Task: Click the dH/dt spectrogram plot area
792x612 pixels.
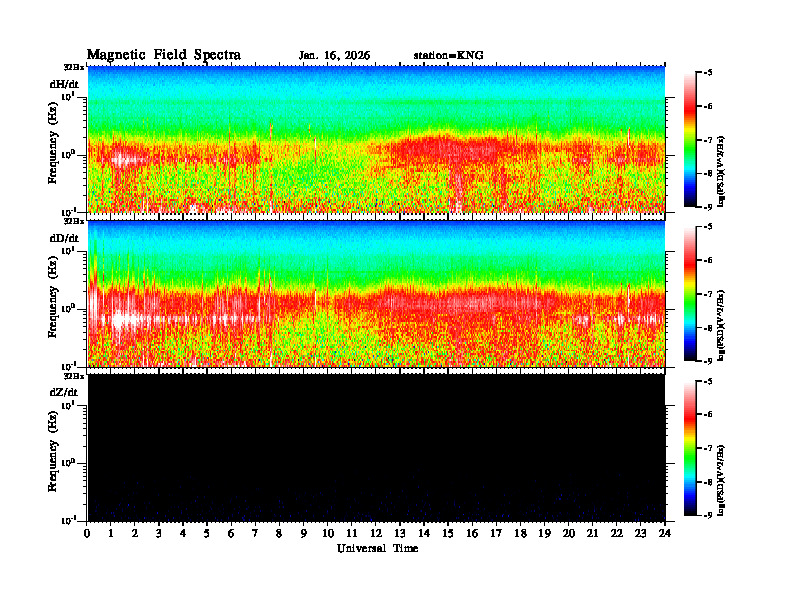Action: point(376,139)
